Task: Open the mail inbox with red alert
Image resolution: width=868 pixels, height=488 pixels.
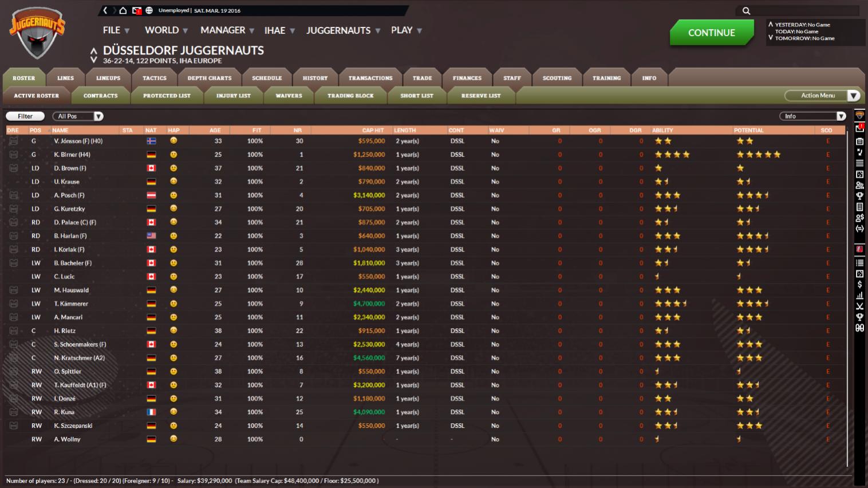Action: 136,10
